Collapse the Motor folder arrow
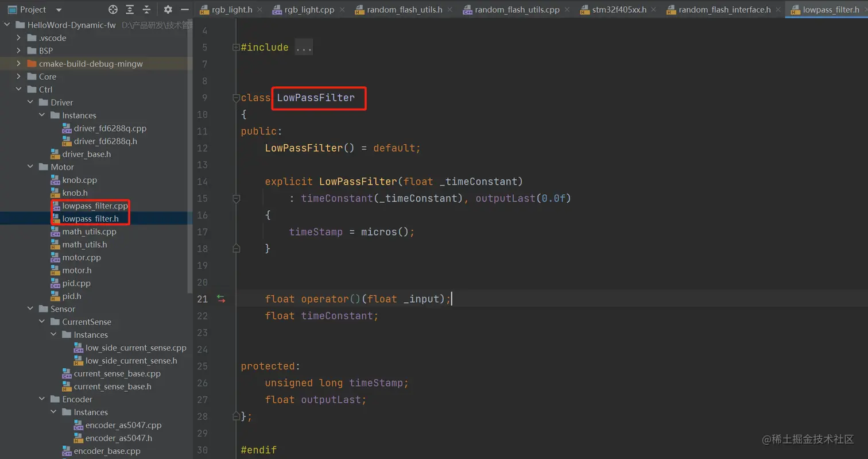This screenshot has width=868, height=459. click(x=30, y=167)
